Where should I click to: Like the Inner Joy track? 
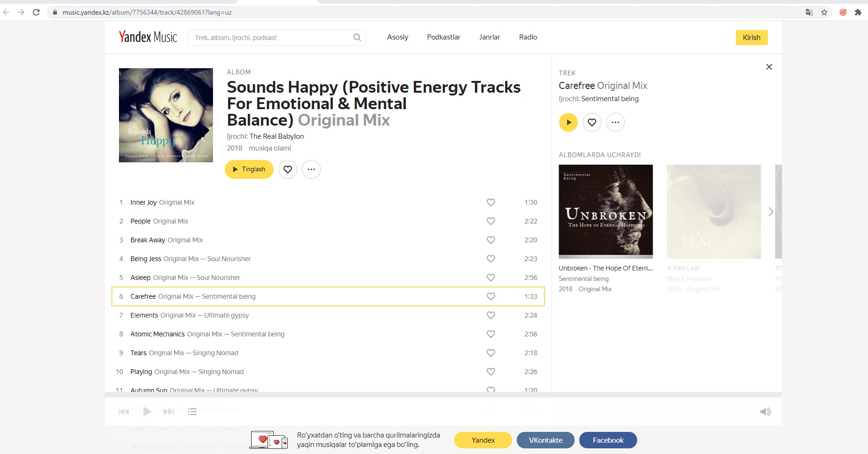[x=490, y=202]
